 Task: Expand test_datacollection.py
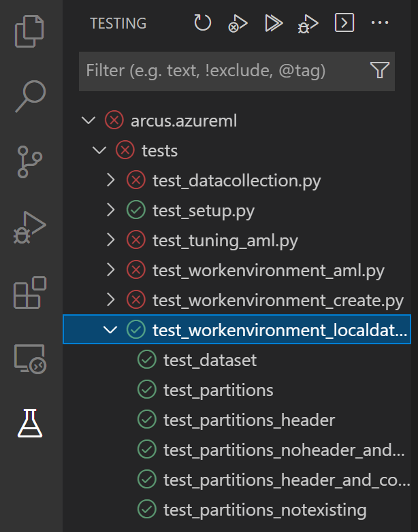(111, 180)
